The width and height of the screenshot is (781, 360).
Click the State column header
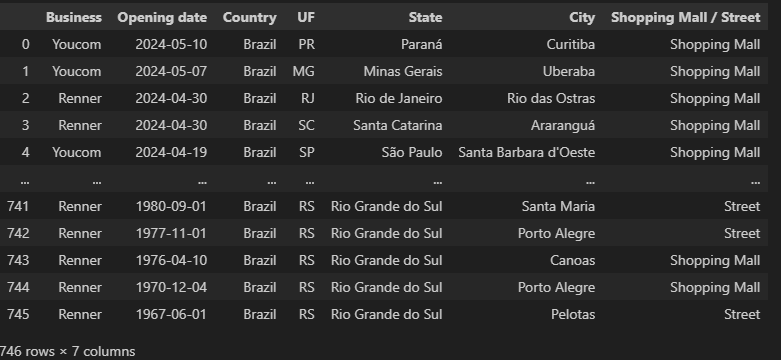pos(425,17)
